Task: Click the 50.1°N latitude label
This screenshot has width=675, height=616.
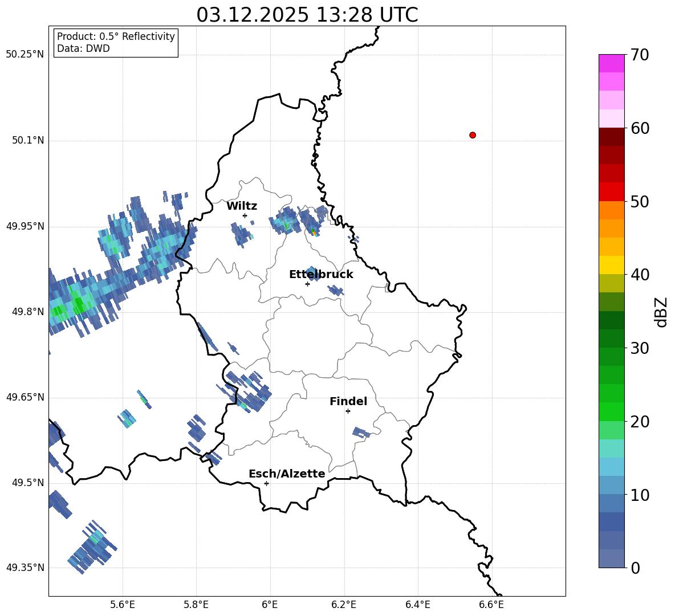Action: 28,141
